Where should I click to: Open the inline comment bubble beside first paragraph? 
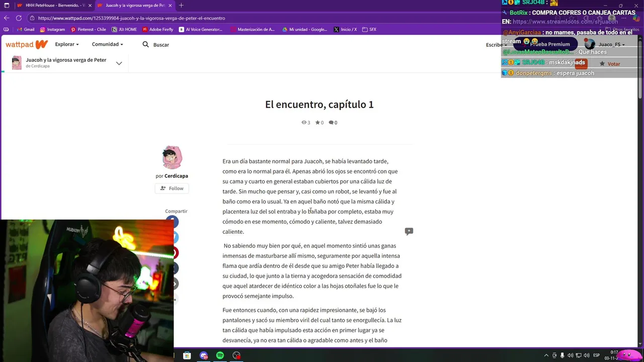[409, 231]
